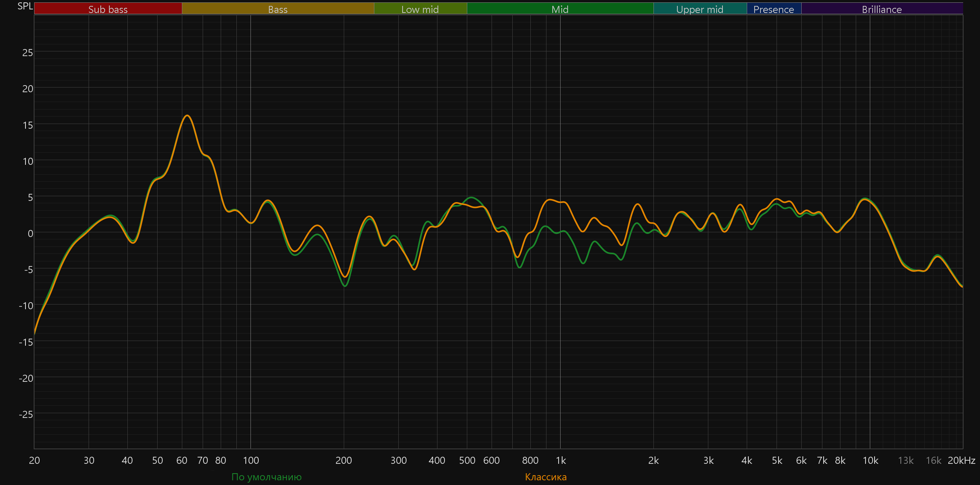Click the -25 dB SPL axis label
This screenshot has width=980, height=485.
tap(26, 414)
